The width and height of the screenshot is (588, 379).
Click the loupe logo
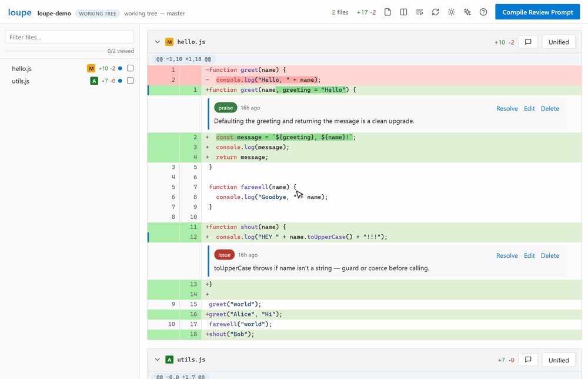pos(20,12)
